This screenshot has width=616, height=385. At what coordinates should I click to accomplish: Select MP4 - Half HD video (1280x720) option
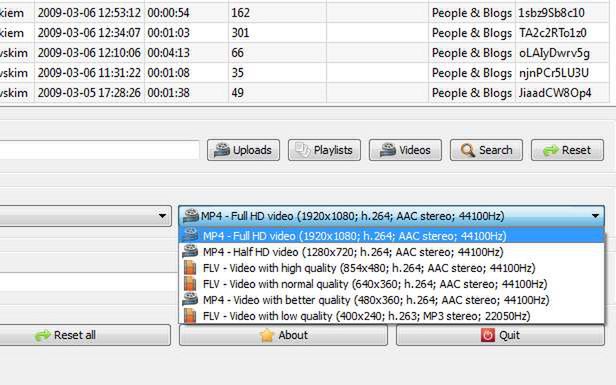(x=391, y=252)
